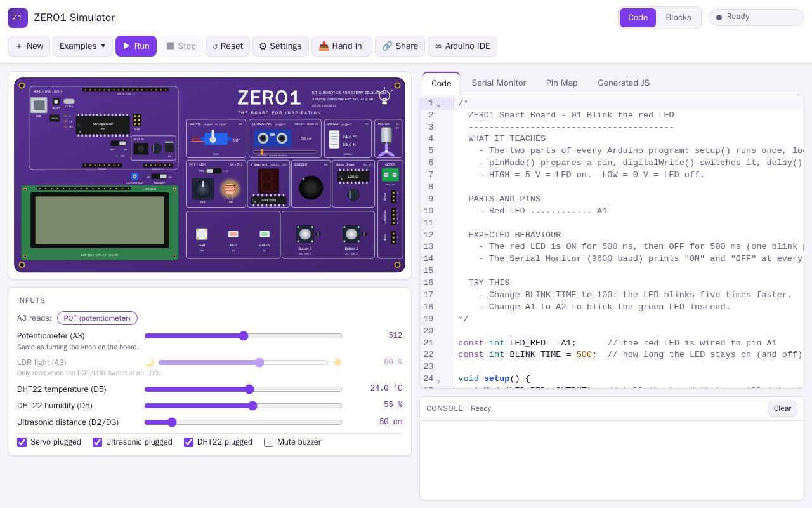Click the Ultrasonic distance (D2/D3) slider
The image size is (812, 508).
point(243,422)
